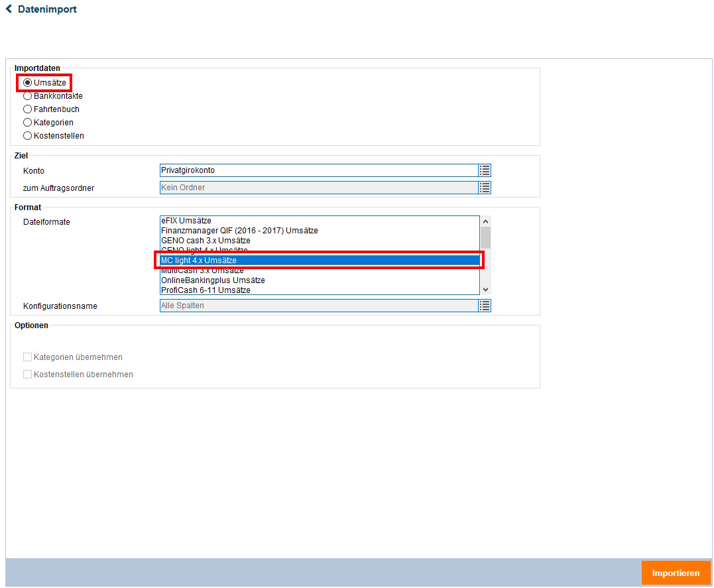Open the Konfigurationsname list icon
The height and width of the screenshot is (588, 714).
click(x=485, y=306)
